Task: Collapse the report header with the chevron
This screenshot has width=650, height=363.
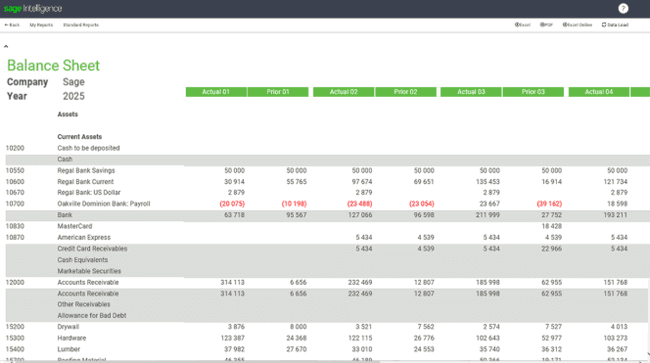Action: [x=6, y=46]
